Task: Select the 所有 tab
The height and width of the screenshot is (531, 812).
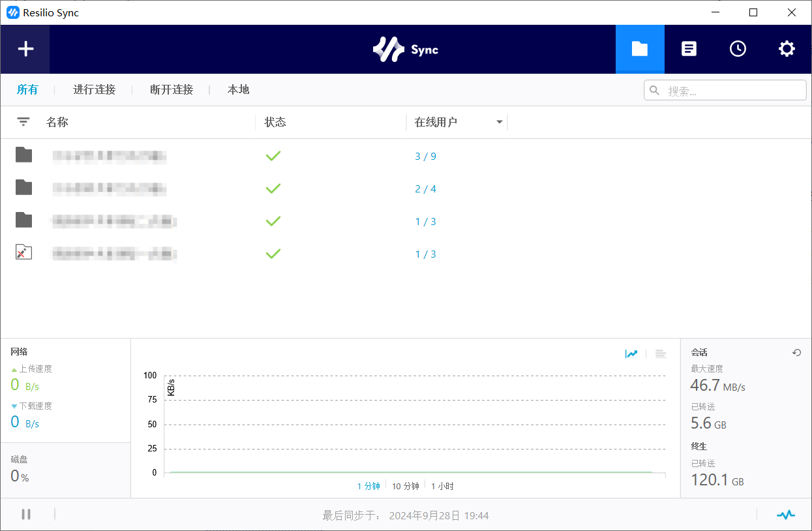Action: pyautogui.click(x=27, y=89)
